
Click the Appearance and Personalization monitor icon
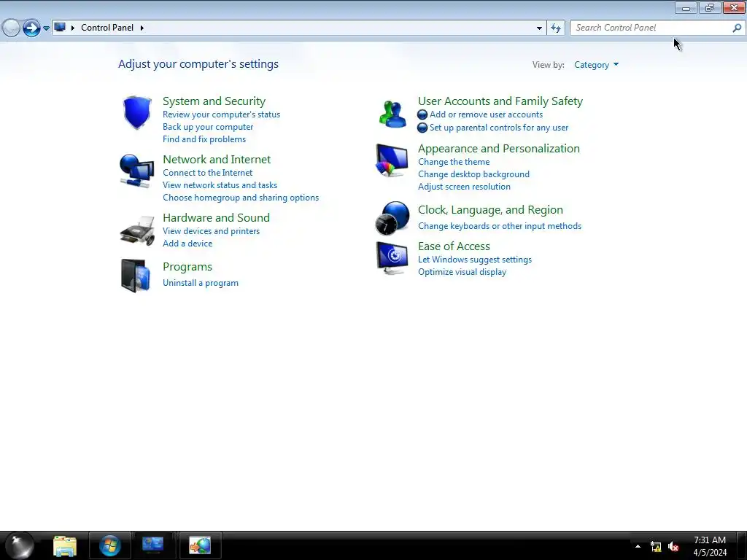pyautogui.click(x=392, y=160)
